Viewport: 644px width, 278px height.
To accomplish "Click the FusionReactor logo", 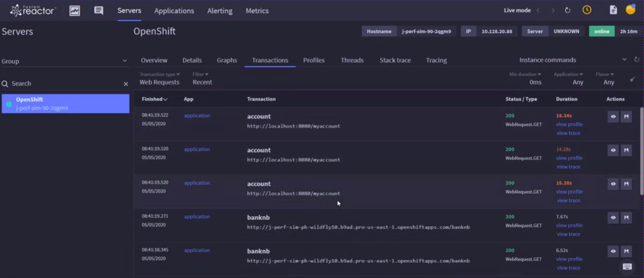I will click(x=33, y=10).
